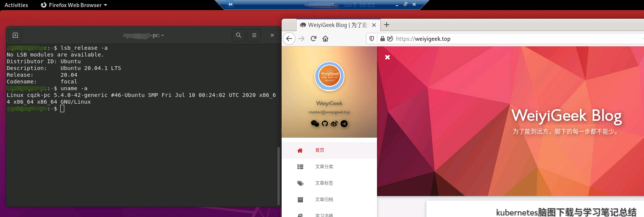The height and width of the screenshot is (217, 644).
Task: Click the master@weiyigeek.top email link
Action: tap(329, 112)
